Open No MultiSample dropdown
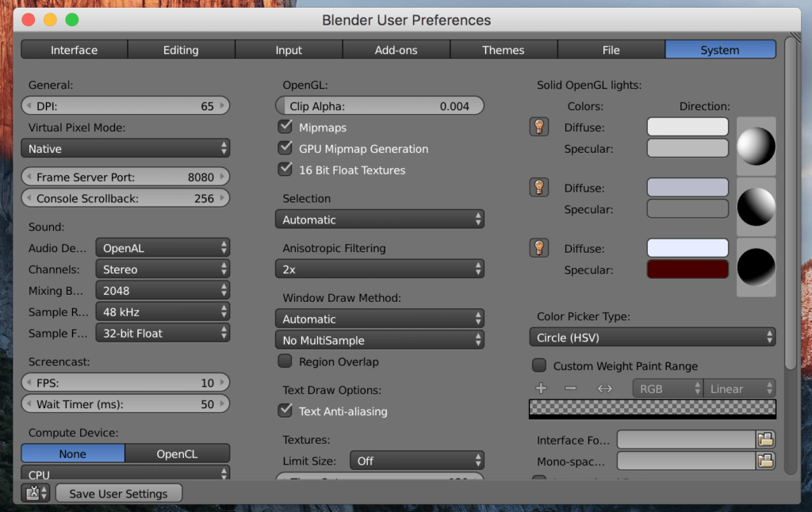Image resolution: width=812 pixels, height=512 pixels. pos(380,340)
